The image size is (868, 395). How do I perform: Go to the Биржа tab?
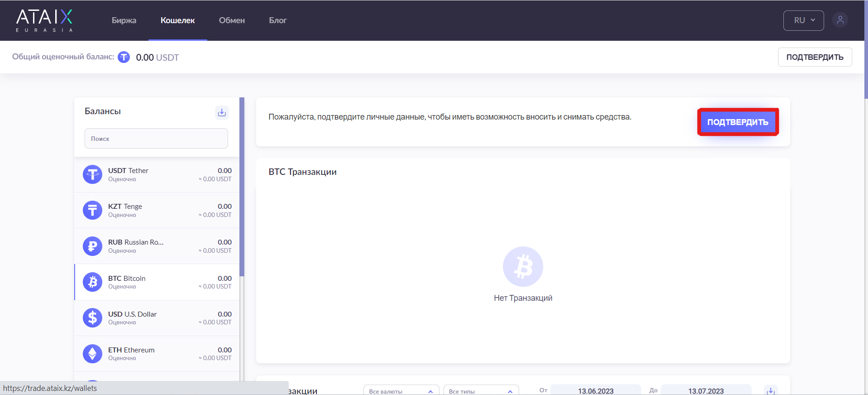click(124, 20)
